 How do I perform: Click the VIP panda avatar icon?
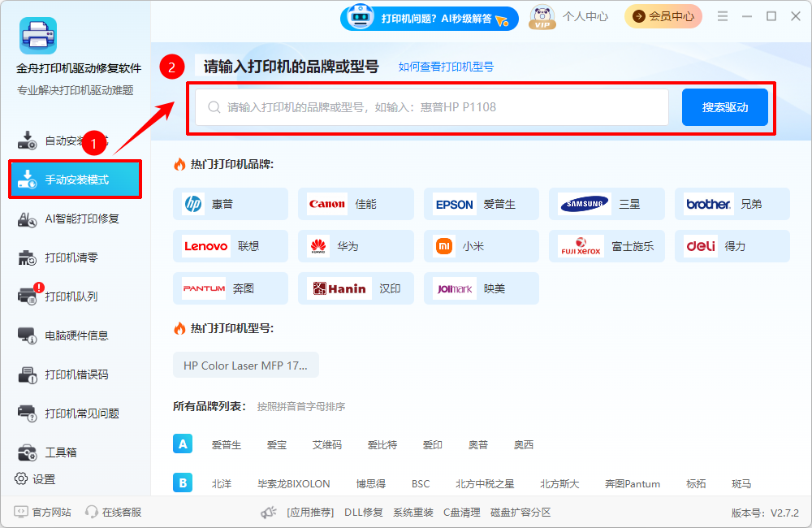coord(542,17)
